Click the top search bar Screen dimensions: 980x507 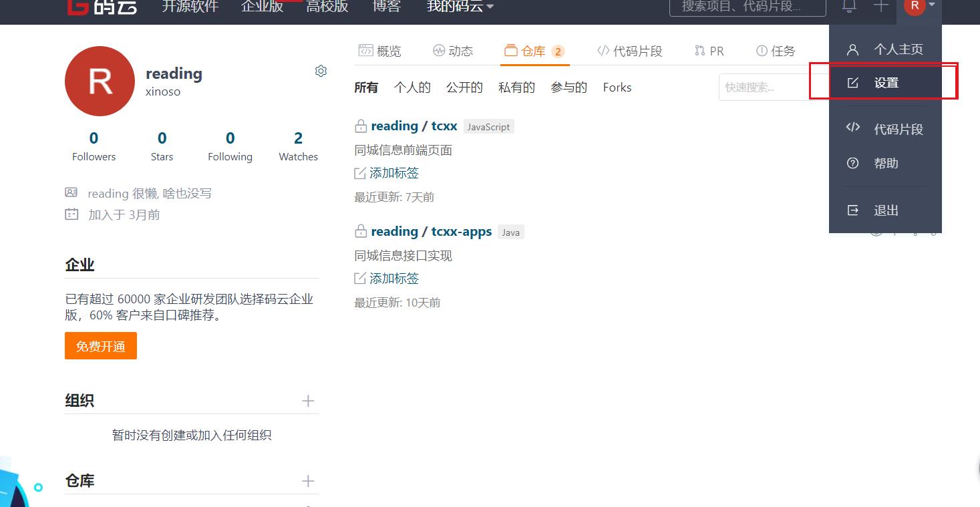click(x=746, y=5)
